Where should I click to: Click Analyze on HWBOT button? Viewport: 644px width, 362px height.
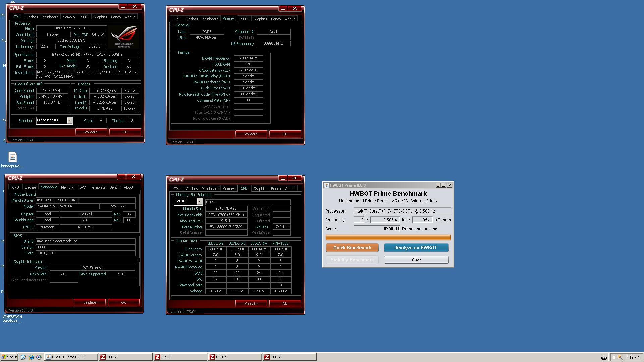pyautogui.click(x=416, y=248)
